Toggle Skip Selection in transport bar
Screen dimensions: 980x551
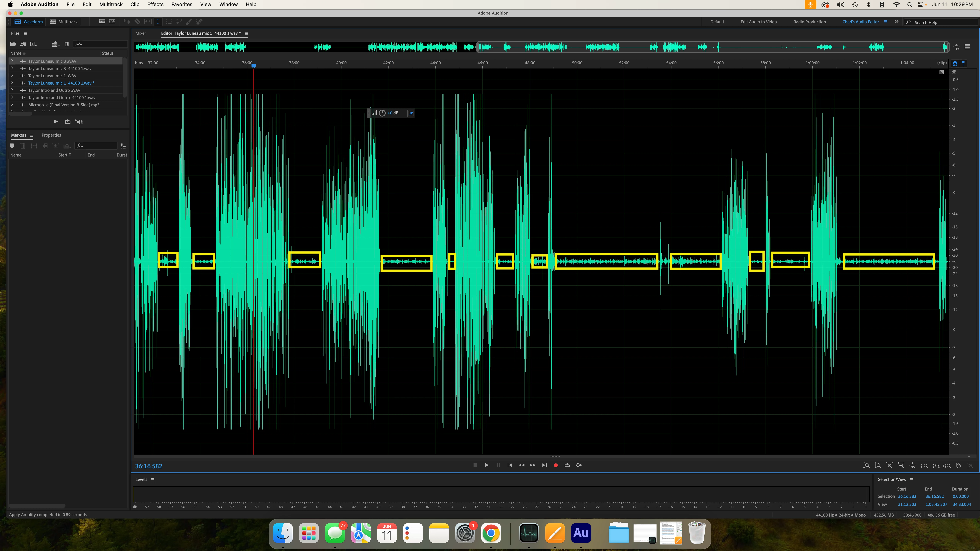click(579, 465)
